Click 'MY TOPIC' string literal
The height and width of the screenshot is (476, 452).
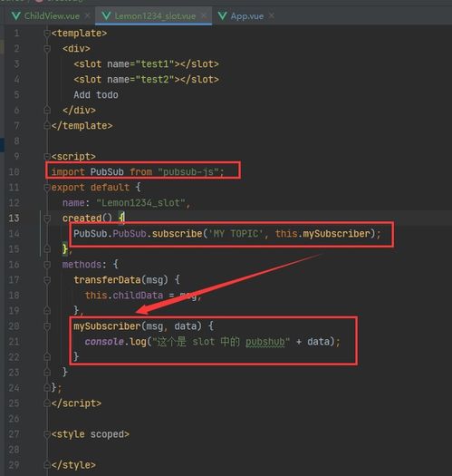(236, 234)
